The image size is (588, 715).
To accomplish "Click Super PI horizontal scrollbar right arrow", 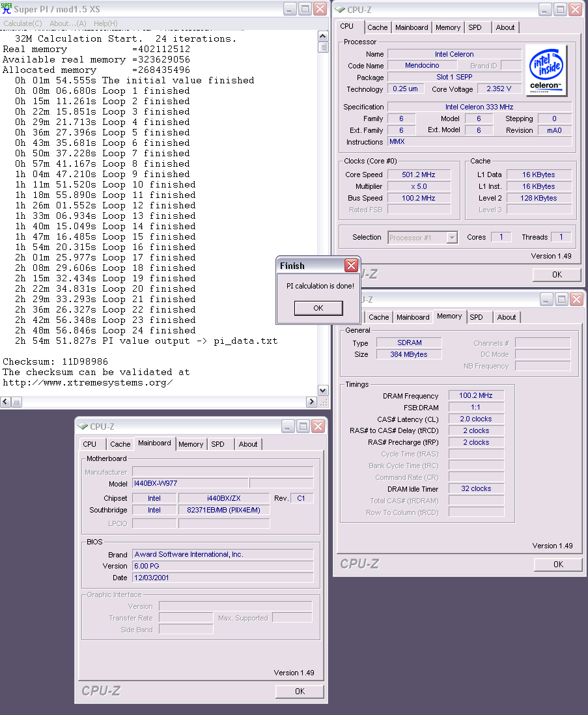I will click(312, 402).
